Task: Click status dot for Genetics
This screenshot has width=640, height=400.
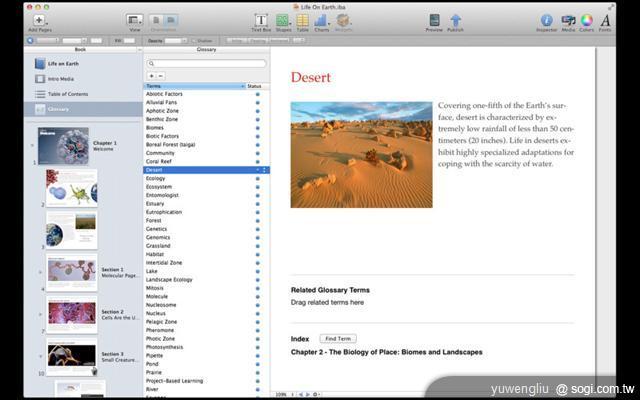Action: 258,229
